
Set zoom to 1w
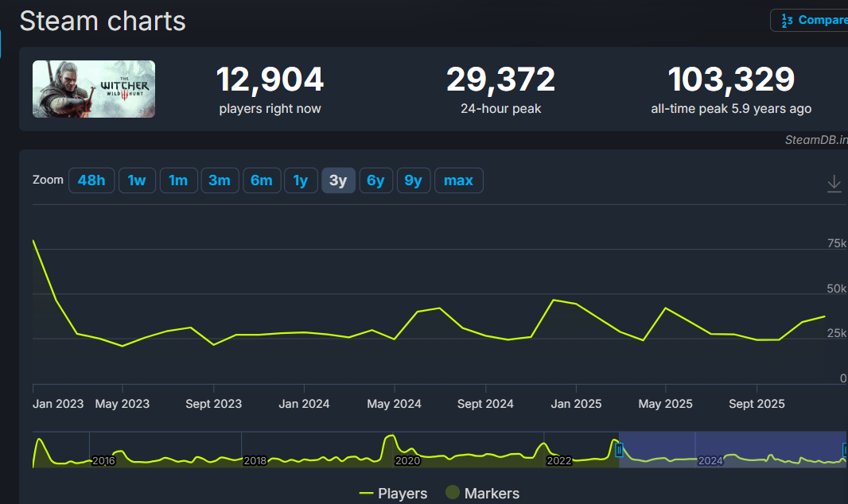point(137,180)
